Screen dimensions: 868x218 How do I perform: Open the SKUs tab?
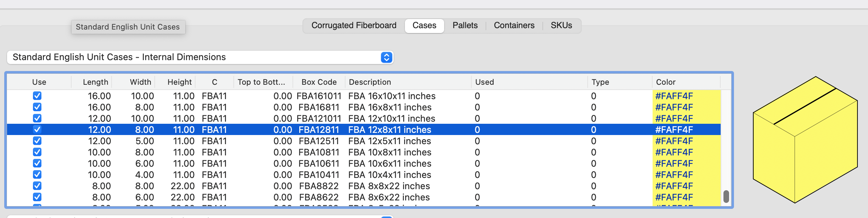pos(561,26)
